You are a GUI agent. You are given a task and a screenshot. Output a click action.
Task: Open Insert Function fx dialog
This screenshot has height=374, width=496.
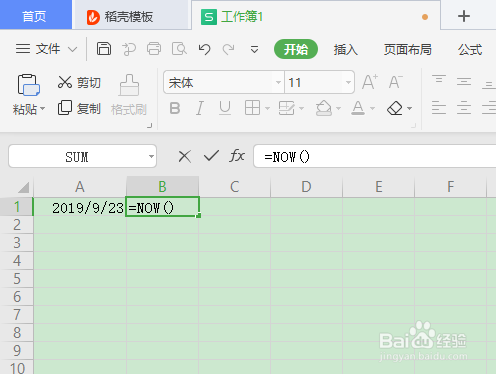(x=237, y=156)
